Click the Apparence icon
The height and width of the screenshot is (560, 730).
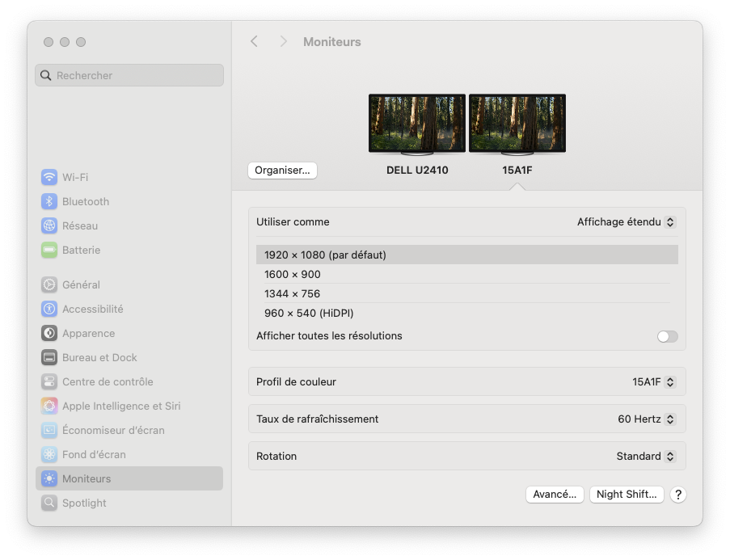(49, 333)
